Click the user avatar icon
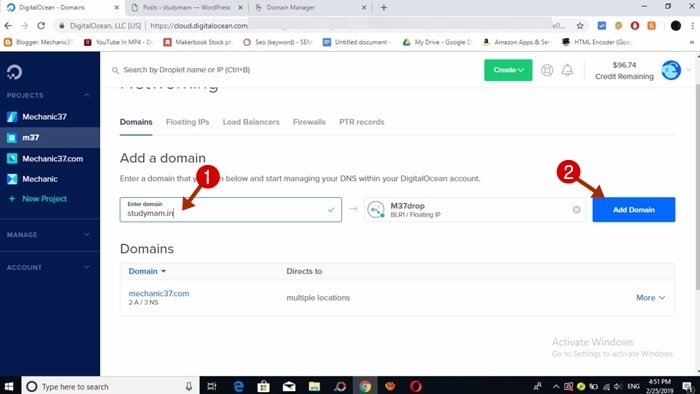Screen dimensions: 700x394 tap(671, 70)
